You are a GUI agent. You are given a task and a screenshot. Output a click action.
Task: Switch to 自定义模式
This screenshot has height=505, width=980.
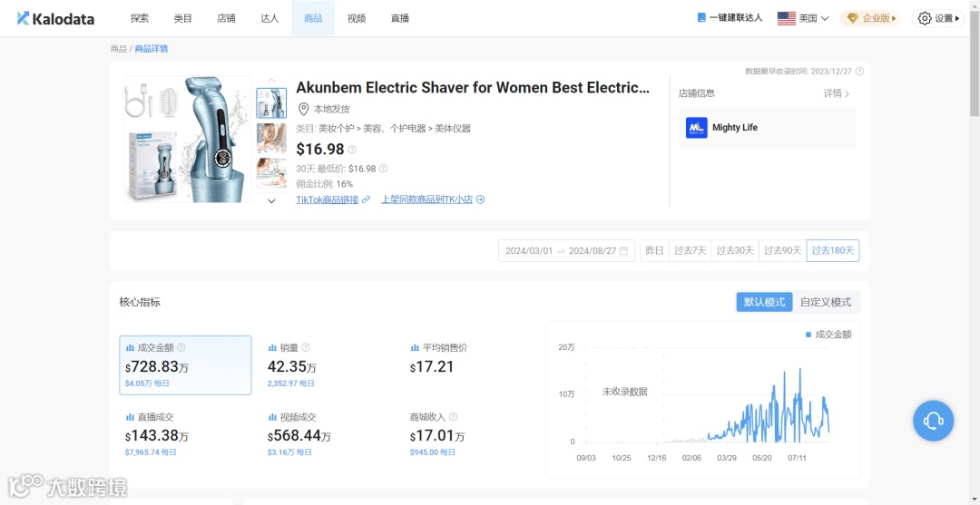pyautogui.click(x=826, y=302)
